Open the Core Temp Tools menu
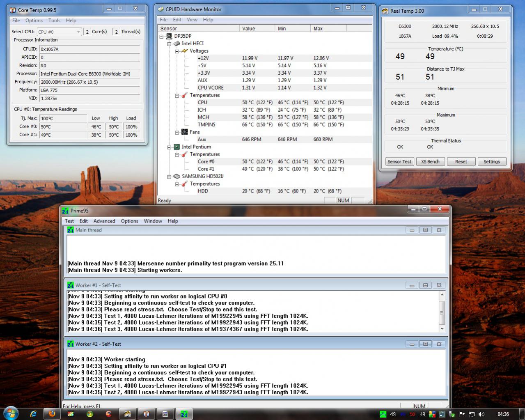The height and width of the screenshot is (420, 525). (x=54, y=21)
